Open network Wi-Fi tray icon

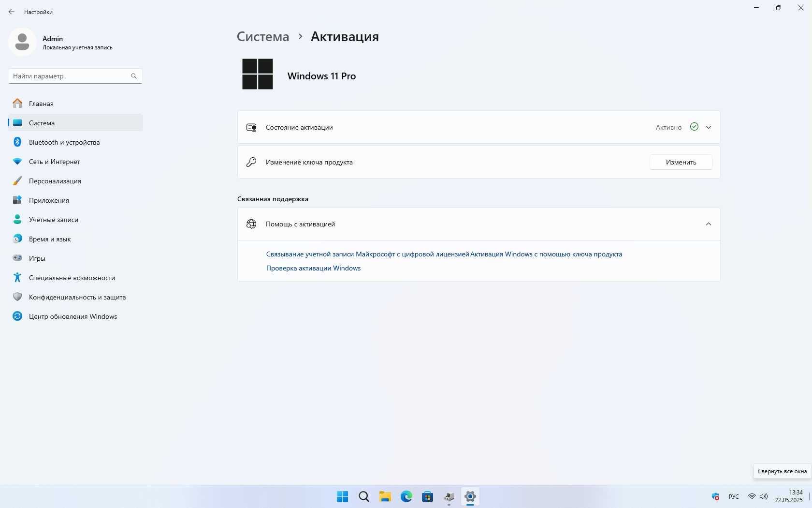[752, 496]
